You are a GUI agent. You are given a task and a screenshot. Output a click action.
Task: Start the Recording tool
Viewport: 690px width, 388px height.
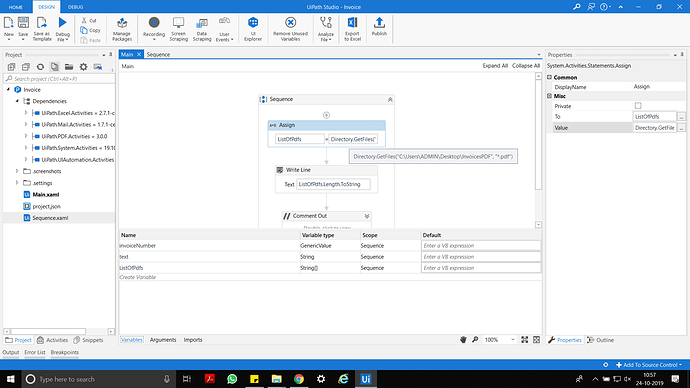(x=154, y=29)
